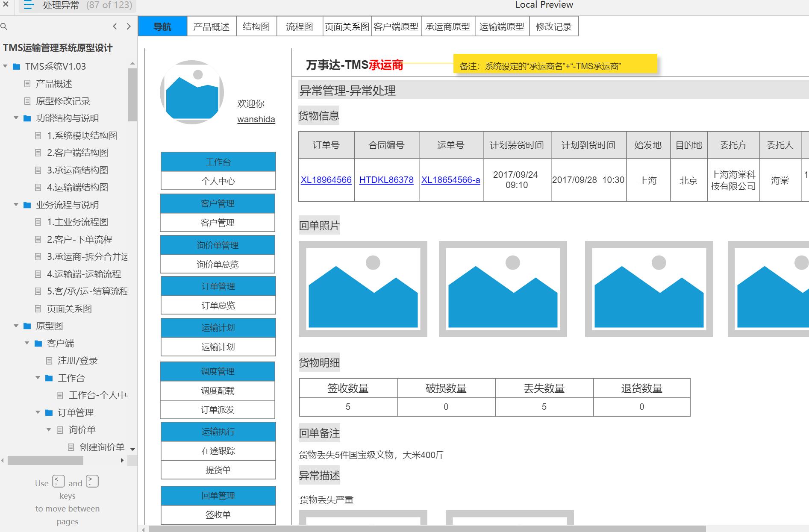Switch to the 产品概述 tab
The image size is (809, 532).
[211, 26]
